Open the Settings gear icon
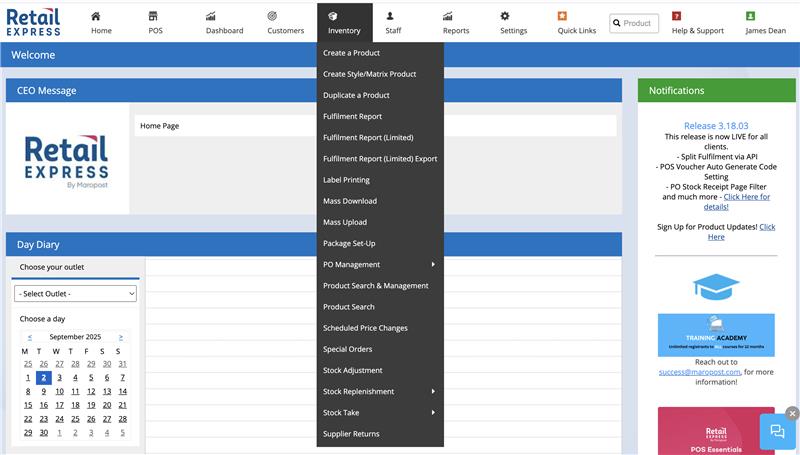Screen dimensions: 800x455 [505, 16]
